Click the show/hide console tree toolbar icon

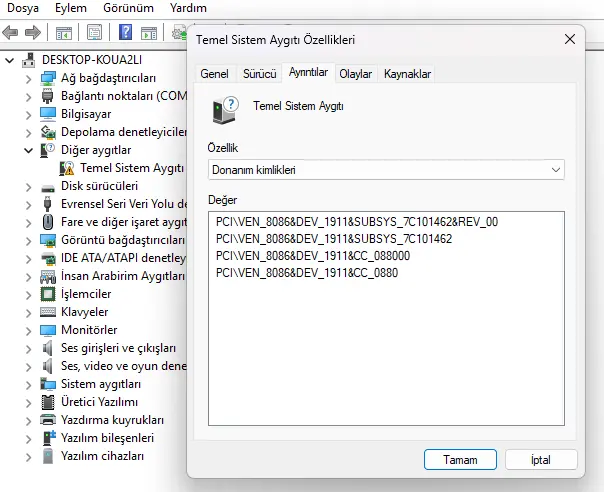[x=64, y=33]
